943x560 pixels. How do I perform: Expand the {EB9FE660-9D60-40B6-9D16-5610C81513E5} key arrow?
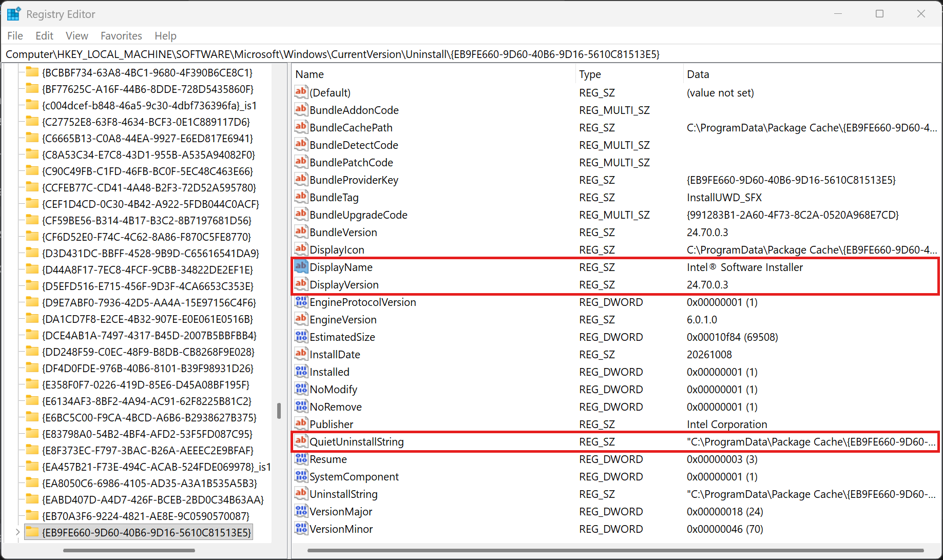tap(17, 532)
